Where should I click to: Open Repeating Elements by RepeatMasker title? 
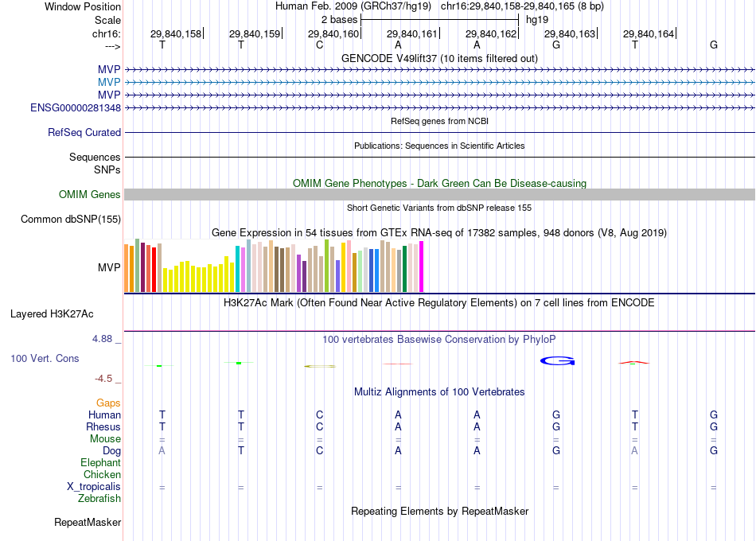pos(439,512)
